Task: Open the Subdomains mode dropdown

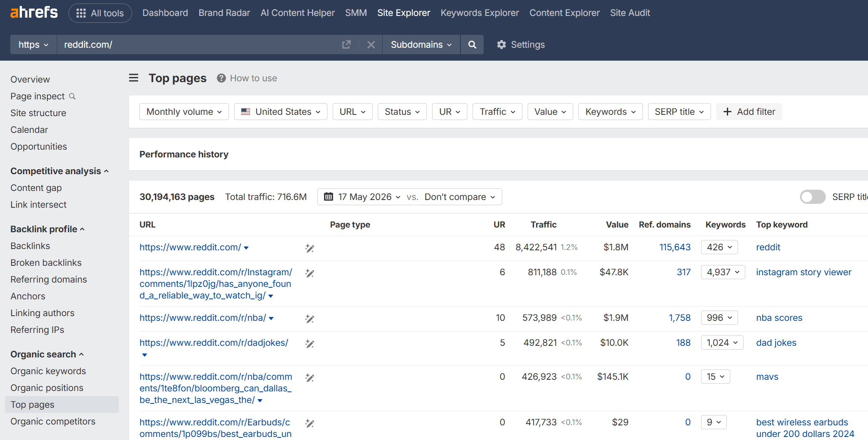Action: pyautogui.click(x=421, y=45)
